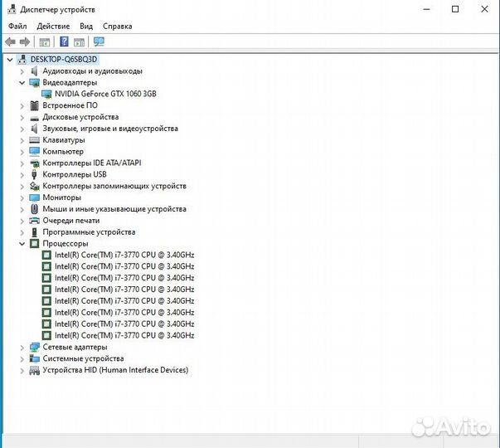Expand the Дисковые устройства category
The width and height of the screenshot is (500, 448).
[22, 118]
